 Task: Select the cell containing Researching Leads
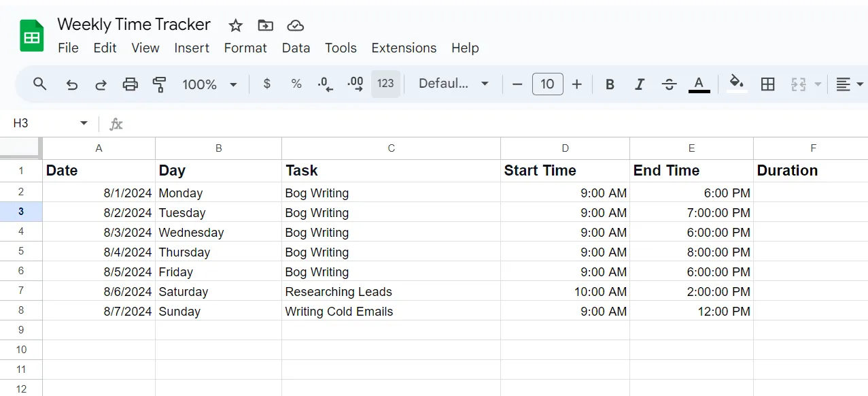(x=391, y=291)
